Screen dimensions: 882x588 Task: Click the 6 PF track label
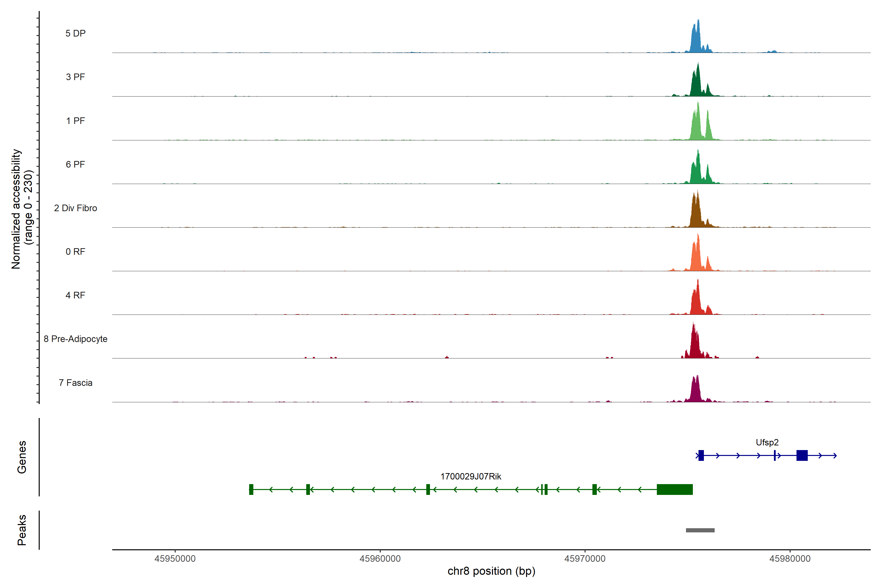click(75, 164)
